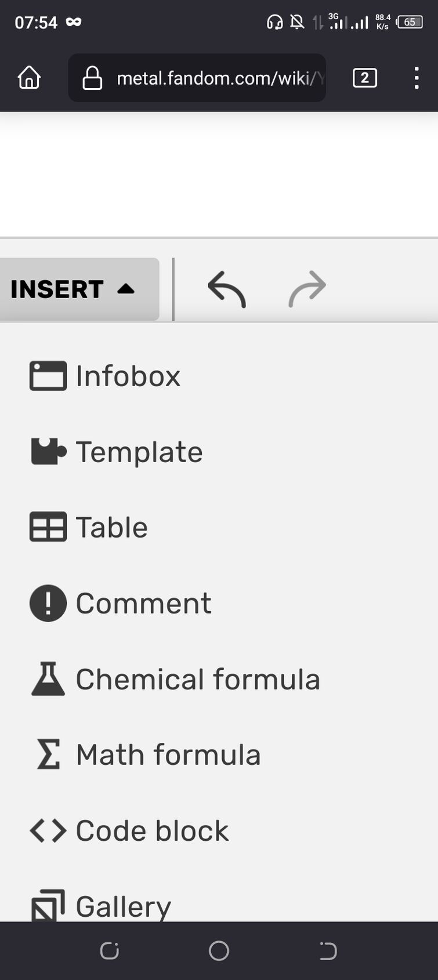Undo the last edit

pyautogui.click(x=227, y=289)
